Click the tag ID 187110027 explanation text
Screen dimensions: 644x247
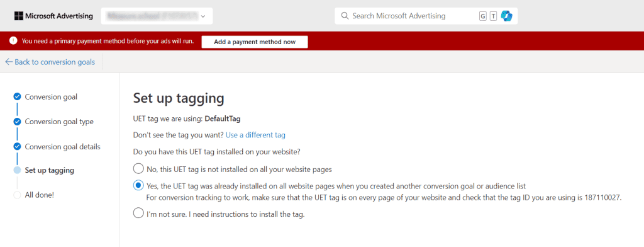[384, 198]
